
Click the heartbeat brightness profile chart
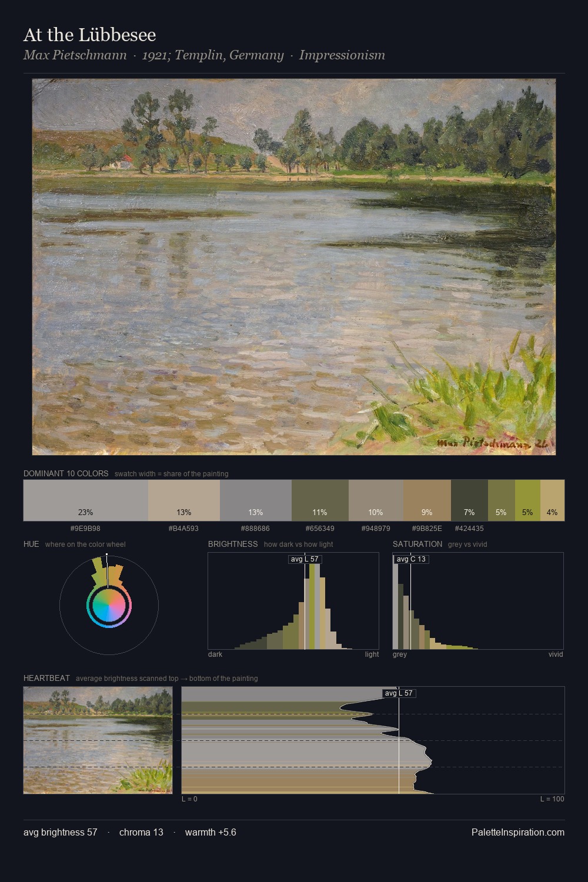(373, 740)
